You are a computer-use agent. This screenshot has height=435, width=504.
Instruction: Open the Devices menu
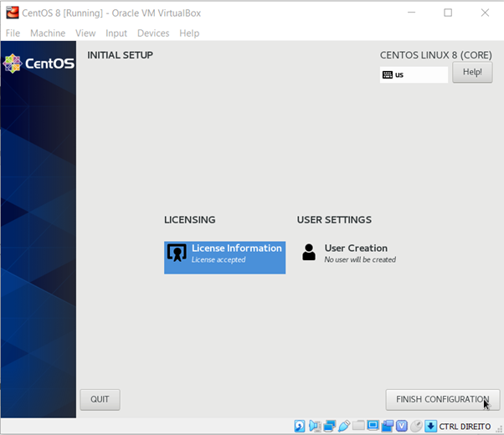[x=153, y=33]
